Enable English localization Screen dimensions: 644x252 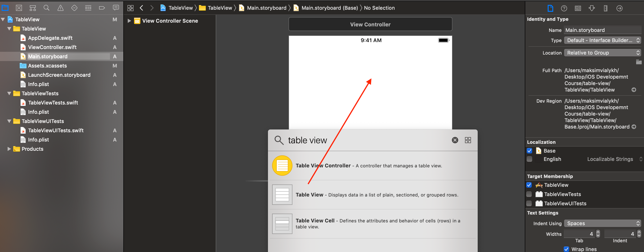coord(529,159)
